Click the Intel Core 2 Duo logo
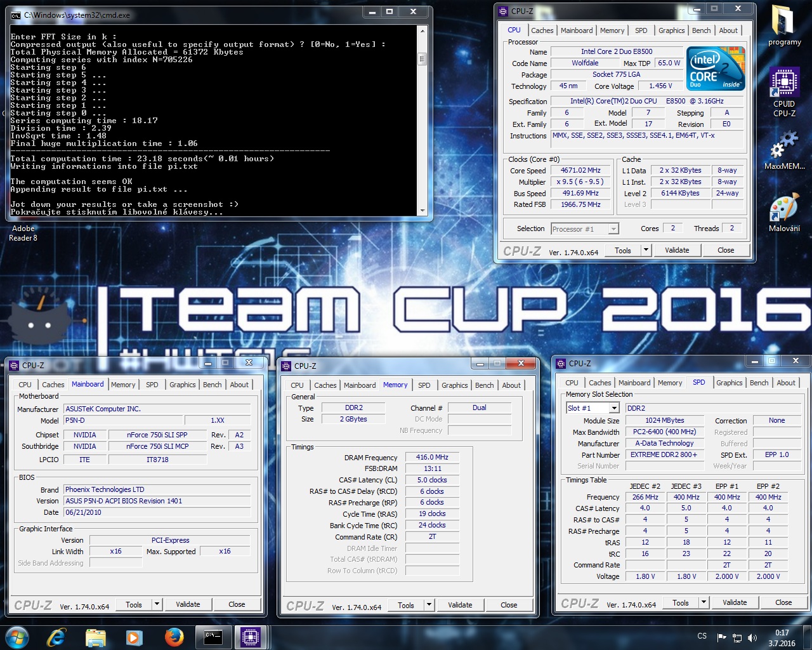The height and width of the screenshot is (650, 812). click(716, 69)
